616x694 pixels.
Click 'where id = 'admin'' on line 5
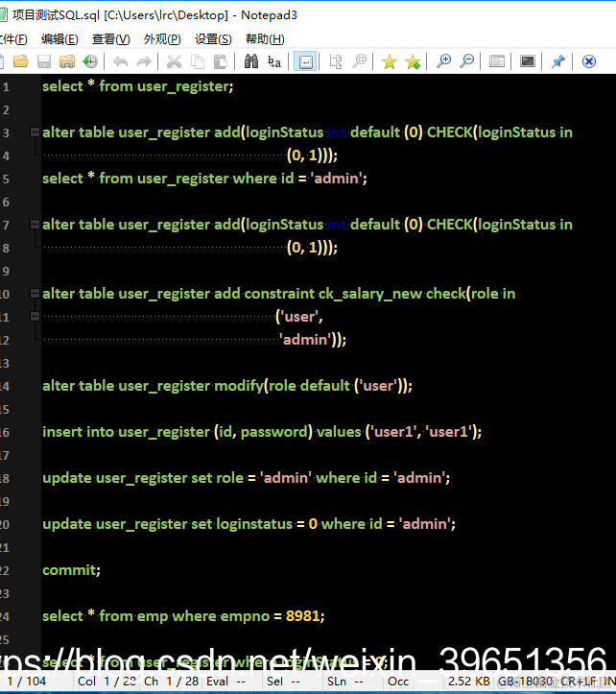[297, 179]
